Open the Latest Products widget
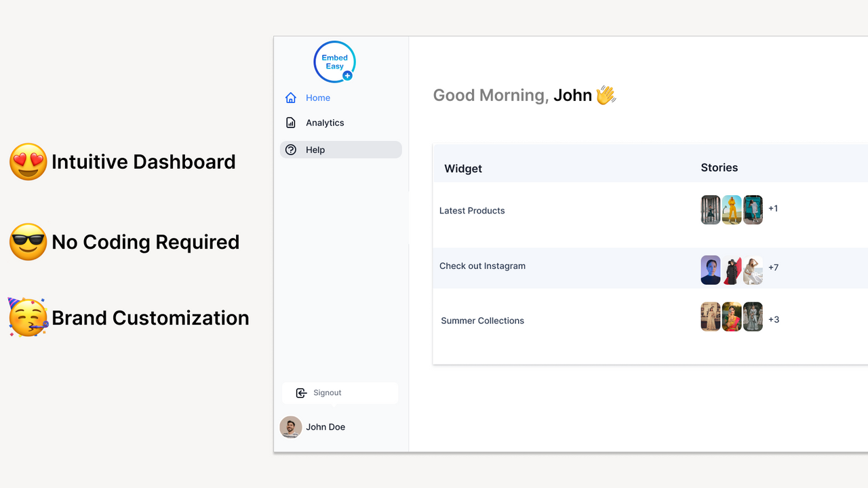The image size is (868, 488). pos(472,211)
